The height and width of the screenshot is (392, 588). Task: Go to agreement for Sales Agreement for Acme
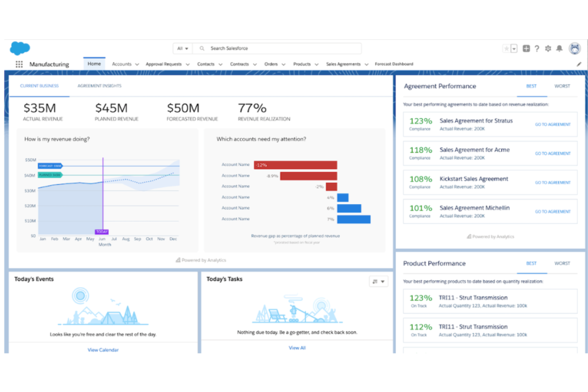(552, 153)
